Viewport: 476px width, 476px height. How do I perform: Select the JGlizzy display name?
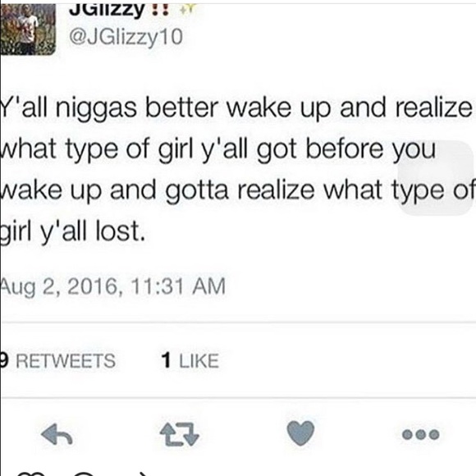[107, 11]
